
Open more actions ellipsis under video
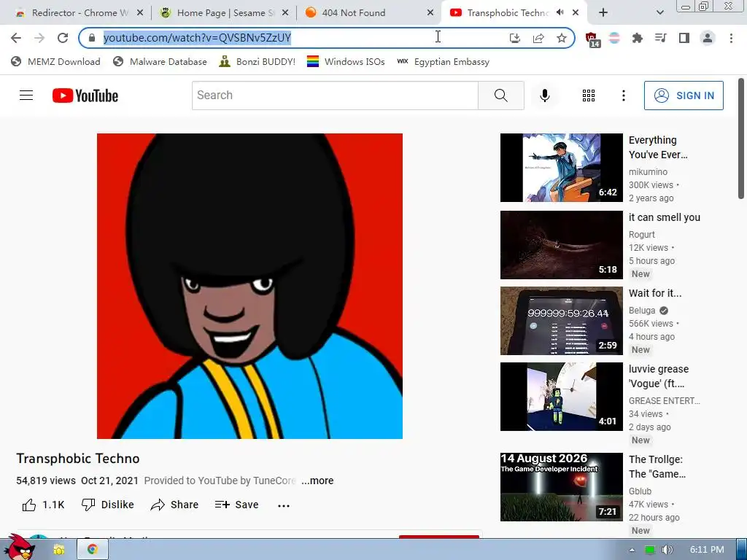(284, 506)
